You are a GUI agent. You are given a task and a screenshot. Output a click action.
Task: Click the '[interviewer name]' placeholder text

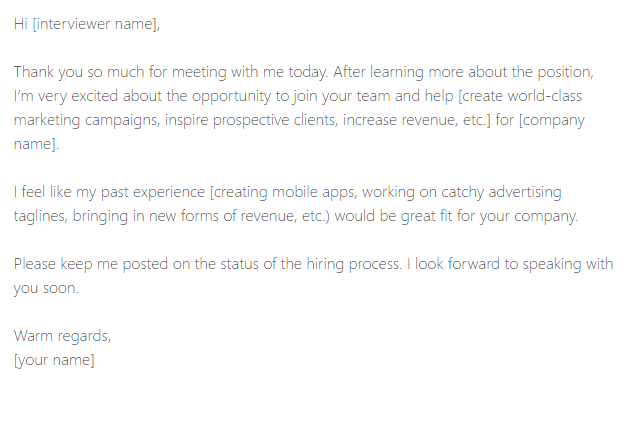coord(95,24)
